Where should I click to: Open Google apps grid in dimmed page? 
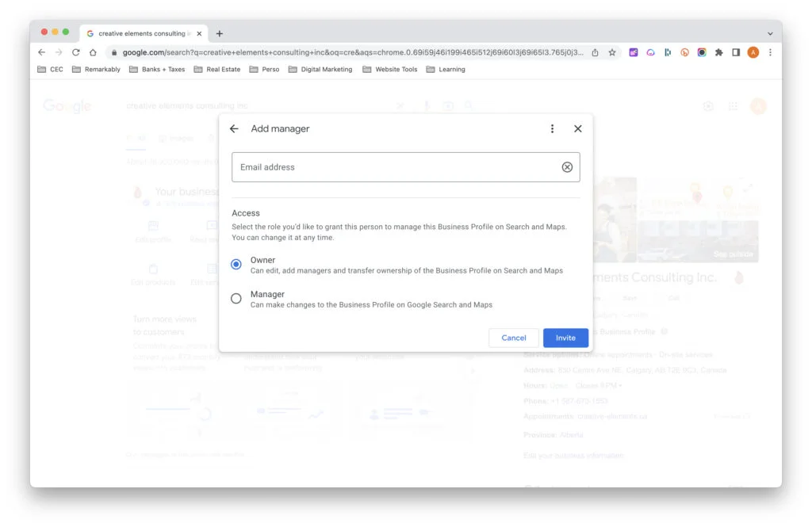click(x=733, y=106)
